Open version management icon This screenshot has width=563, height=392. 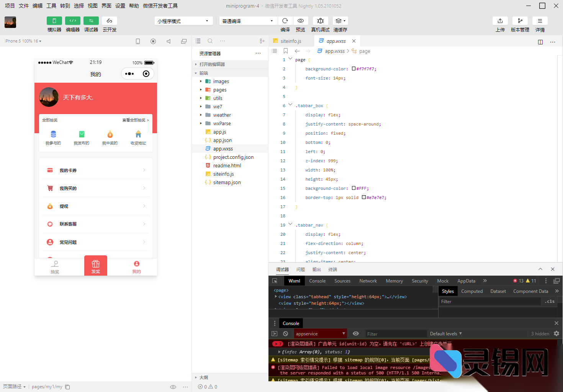coord(520,21)
